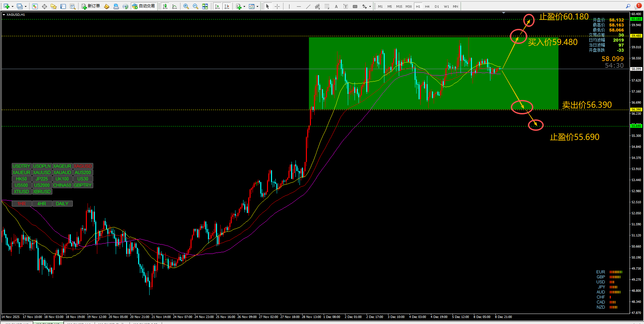This screenshot has width=644, height=324.
Task: Toggle chart auto scroll button
Action: (x=217, y=6)
